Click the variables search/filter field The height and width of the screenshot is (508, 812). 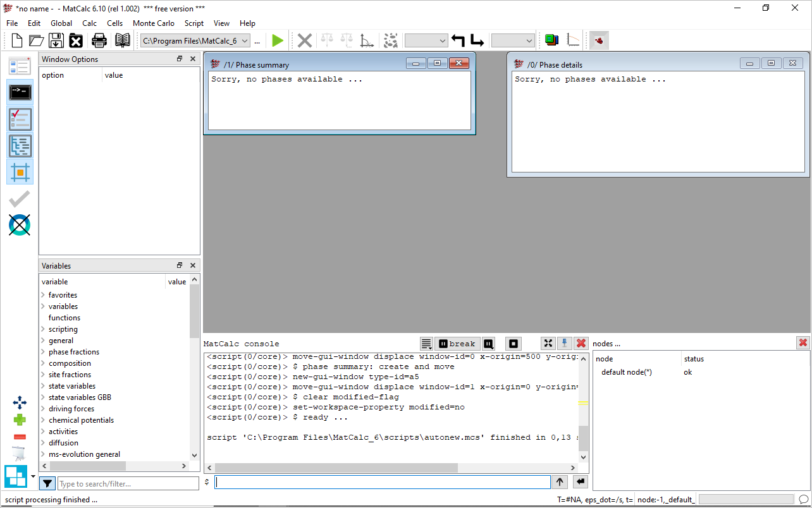pos(128,483)
